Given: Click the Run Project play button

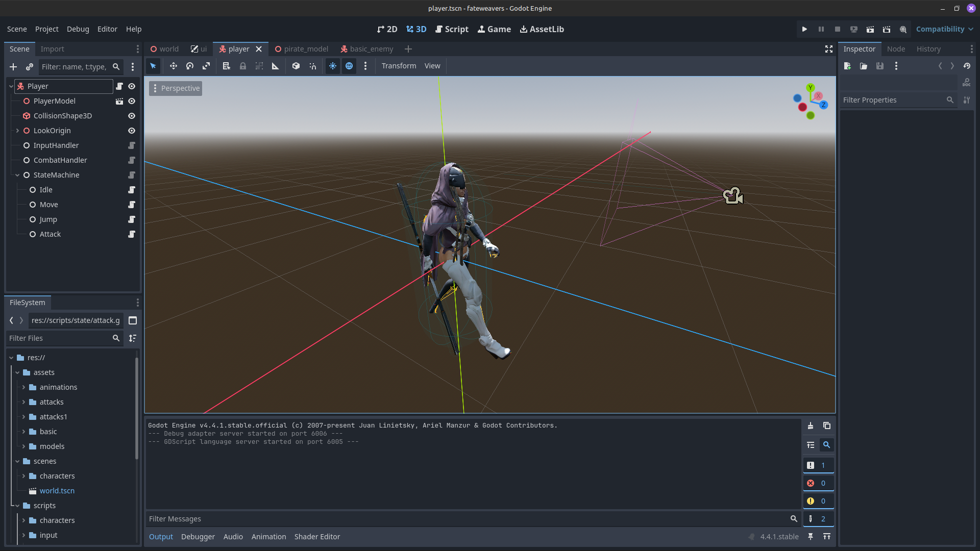Looking at the screenshot, I should coord(804,29).
